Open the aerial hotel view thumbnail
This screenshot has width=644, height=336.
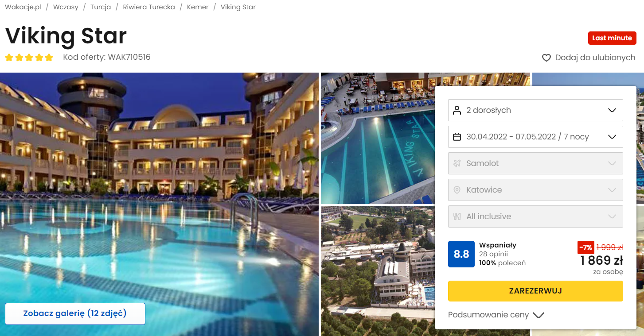click(378, 271)
